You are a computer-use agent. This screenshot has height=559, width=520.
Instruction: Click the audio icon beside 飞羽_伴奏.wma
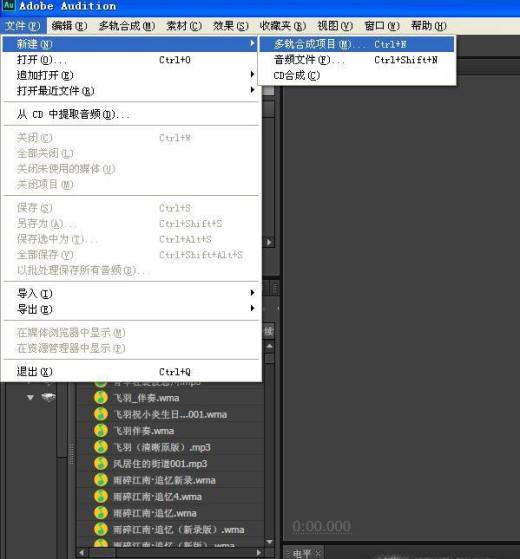tap(101, 398)
